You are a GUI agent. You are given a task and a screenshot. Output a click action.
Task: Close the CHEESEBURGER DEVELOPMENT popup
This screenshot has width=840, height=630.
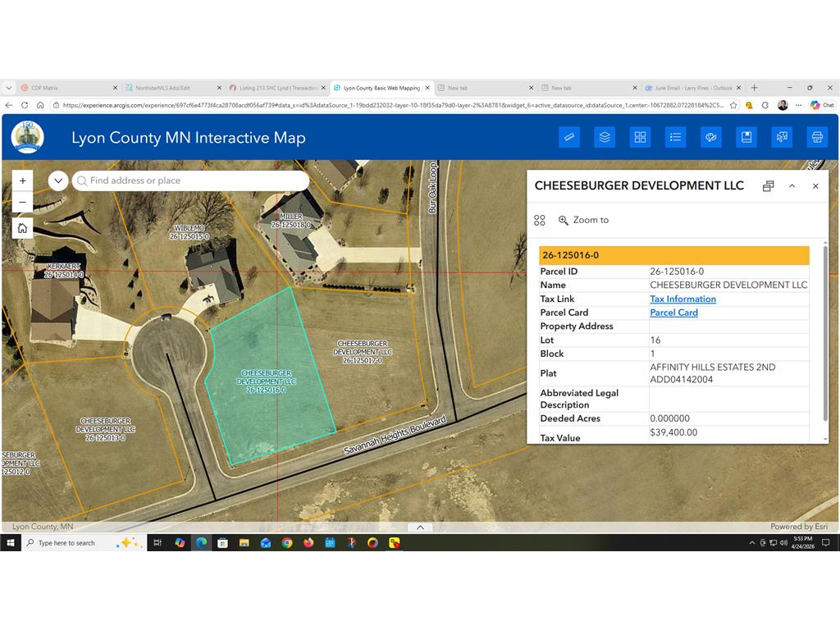815,186
